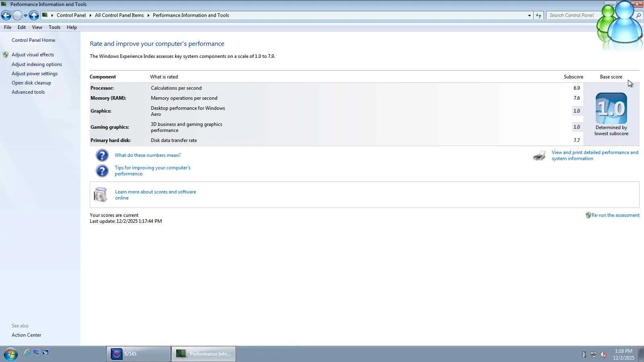Click the printer icon
The image size is (644, 362).
(539, 155)
